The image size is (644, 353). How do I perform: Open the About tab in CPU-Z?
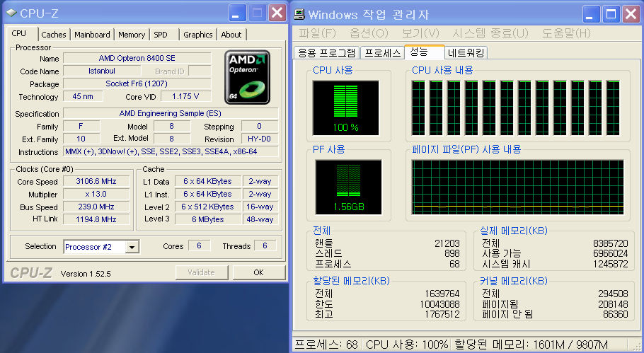coord(231,35)
